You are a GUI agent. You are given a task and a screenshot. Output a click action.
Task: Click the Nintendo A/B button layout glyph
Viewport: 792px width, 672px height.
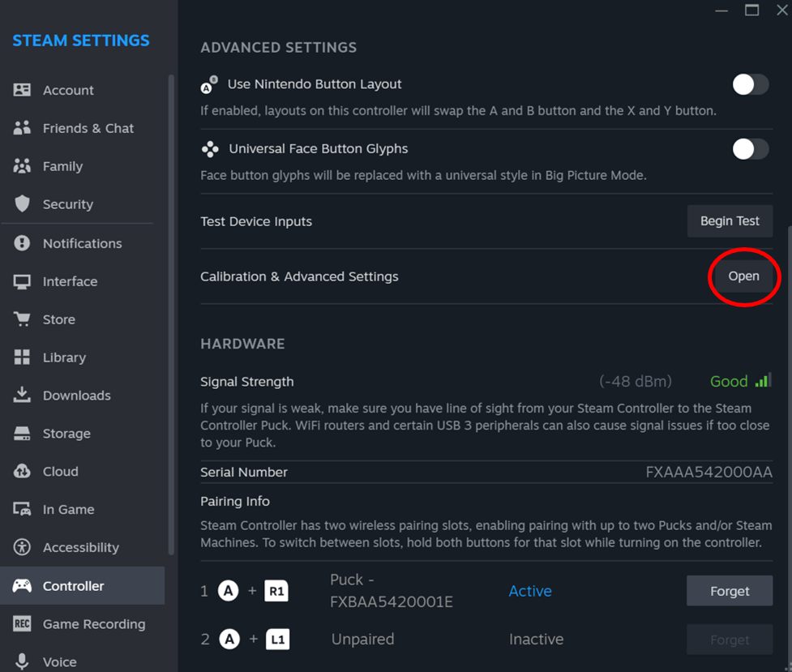209,84
